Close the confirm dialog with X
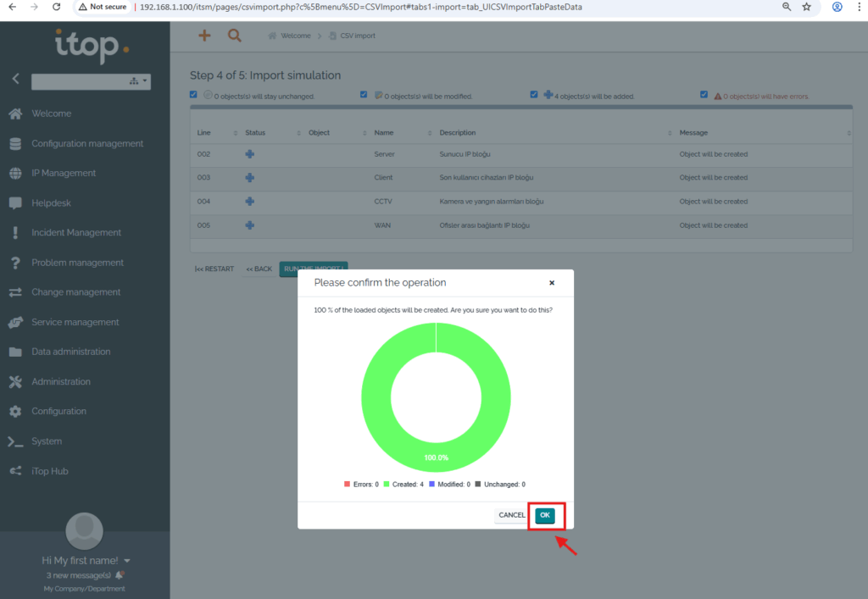 pyautogui.click(x=552, y=283)
